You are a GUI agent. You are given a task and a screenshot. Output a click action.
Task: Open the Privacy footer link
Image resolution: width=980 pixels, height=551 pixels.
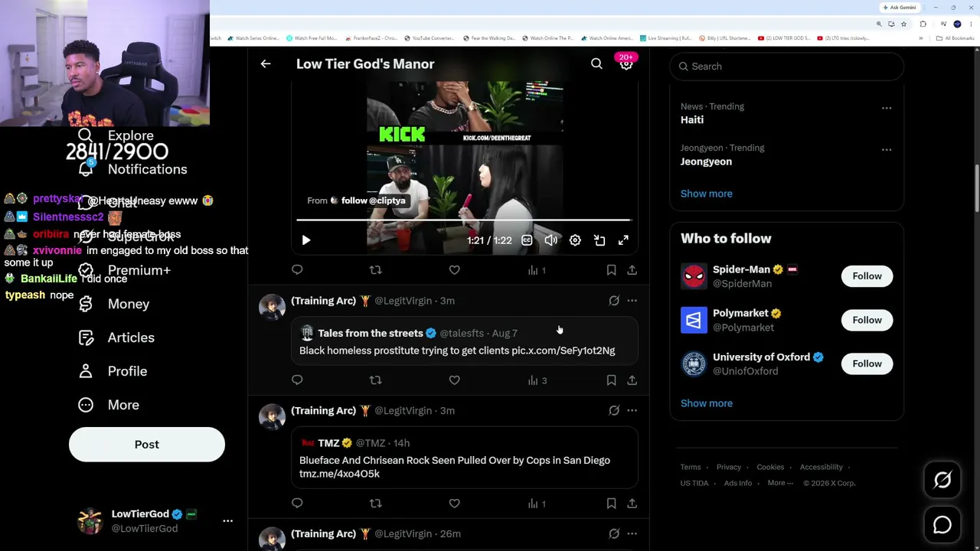[x=728, y=467]
